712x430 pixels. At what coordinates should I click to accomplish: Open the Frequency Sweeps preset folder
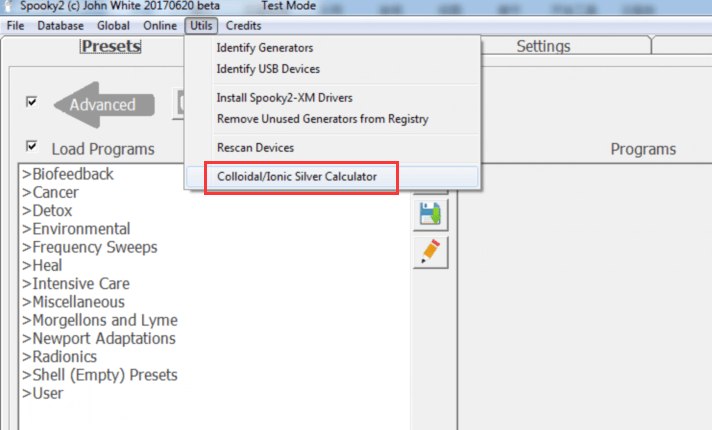89,247
